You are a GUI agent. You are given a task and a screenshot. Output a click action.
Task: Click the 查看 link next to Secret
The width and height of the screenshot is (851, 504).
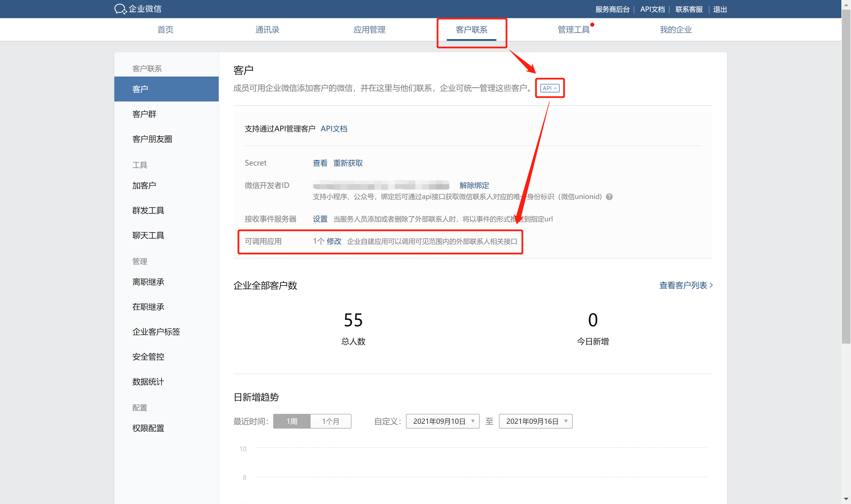coord(320,163)
